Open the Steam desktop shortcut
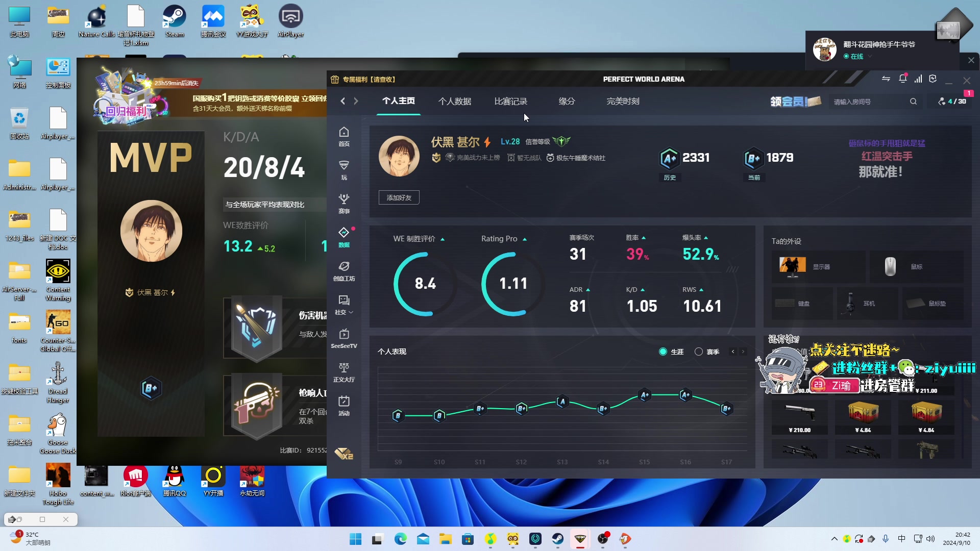 tap(174, 21)
